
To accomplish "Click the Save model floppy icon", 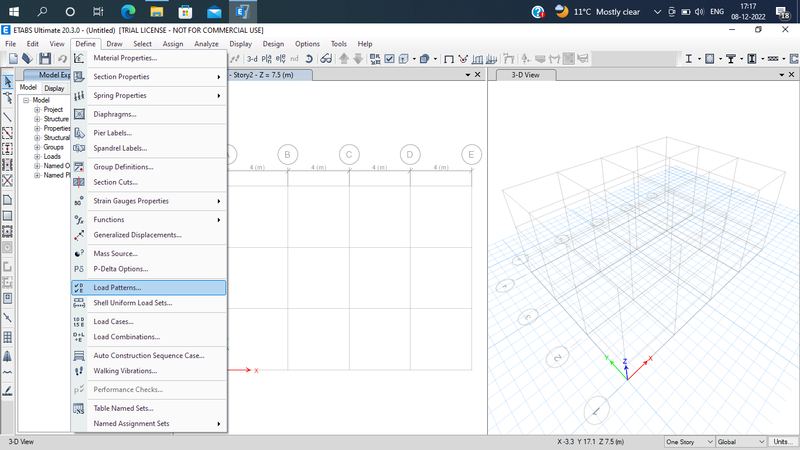I will point(45,59).
